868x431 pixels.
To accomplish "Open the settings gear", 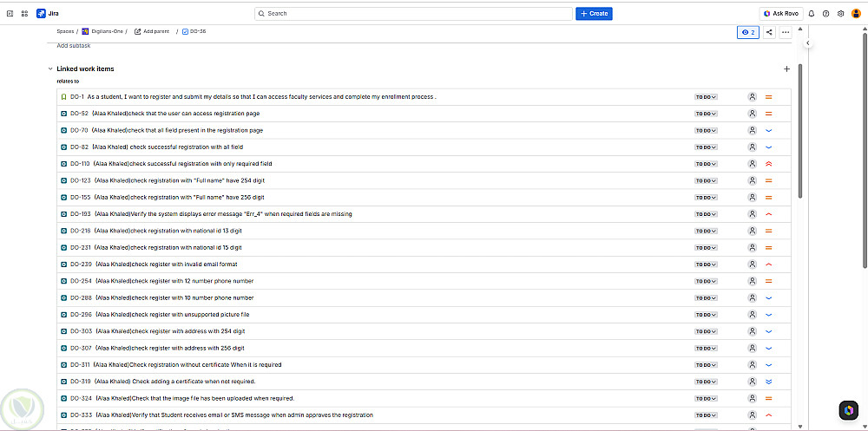I will click(840, 14).
